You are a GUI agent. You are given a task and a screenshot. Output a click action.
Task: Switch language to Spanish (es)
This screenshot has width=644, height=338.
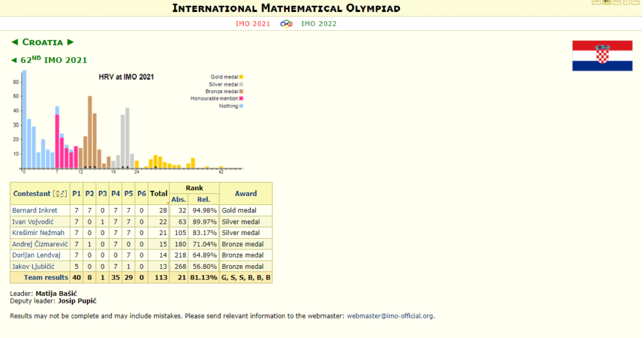click(616, 2)
